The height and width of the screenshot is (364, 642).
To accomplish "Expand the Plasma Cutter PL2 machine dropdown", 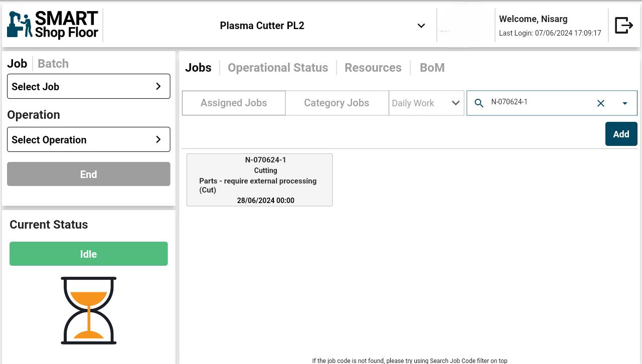I will (421, 26).
